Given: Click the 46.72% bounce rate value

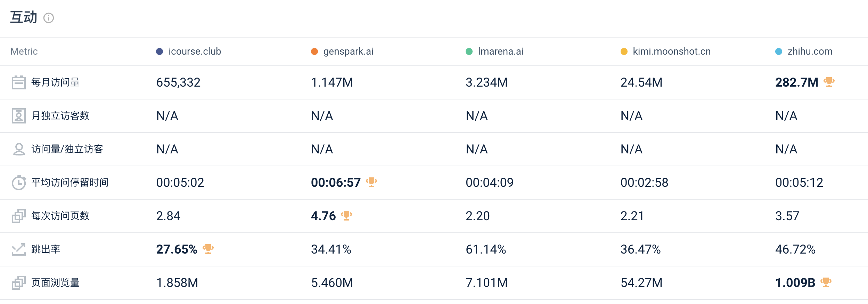Looking at the screenshot, I should click(795, 249).
